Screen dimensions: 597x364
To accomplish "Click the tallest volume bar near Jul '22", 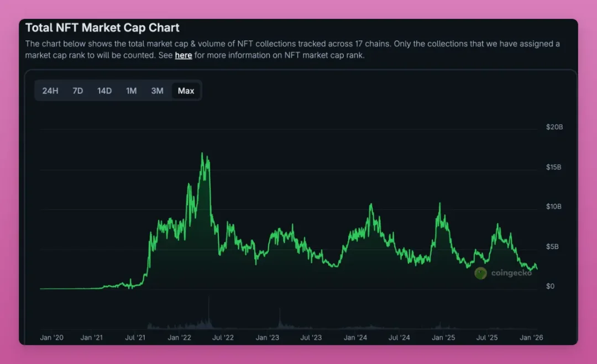I will (x=208, y=312).
